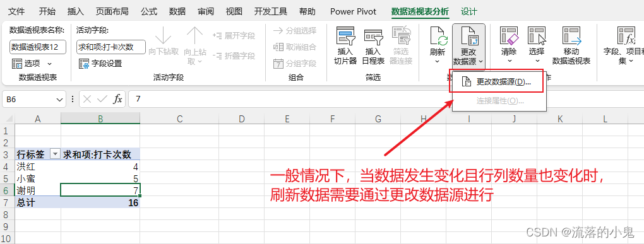
Task: Click the 选择 select icon
Action: coord(537,36)
